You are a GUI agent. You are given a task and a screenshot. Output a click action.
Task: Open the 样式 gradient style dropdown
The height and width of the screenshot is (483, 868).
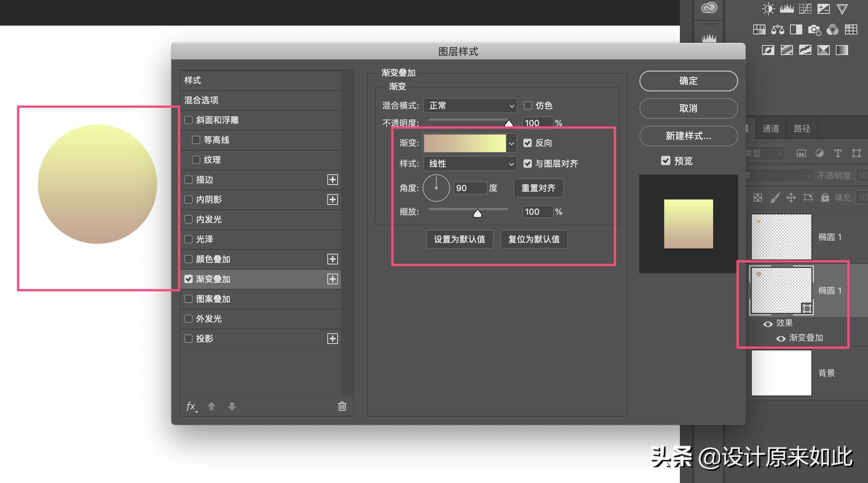click(x=470, y=164)
